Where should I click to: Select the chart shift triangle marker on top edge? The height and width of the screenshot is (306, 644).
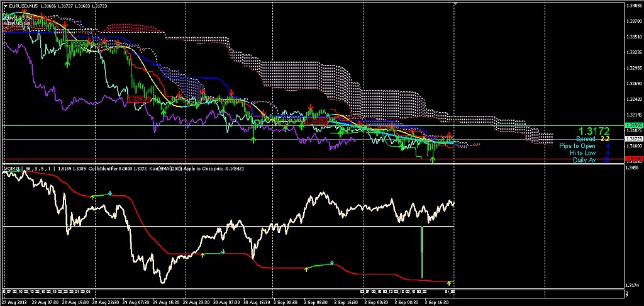[455, 3]
